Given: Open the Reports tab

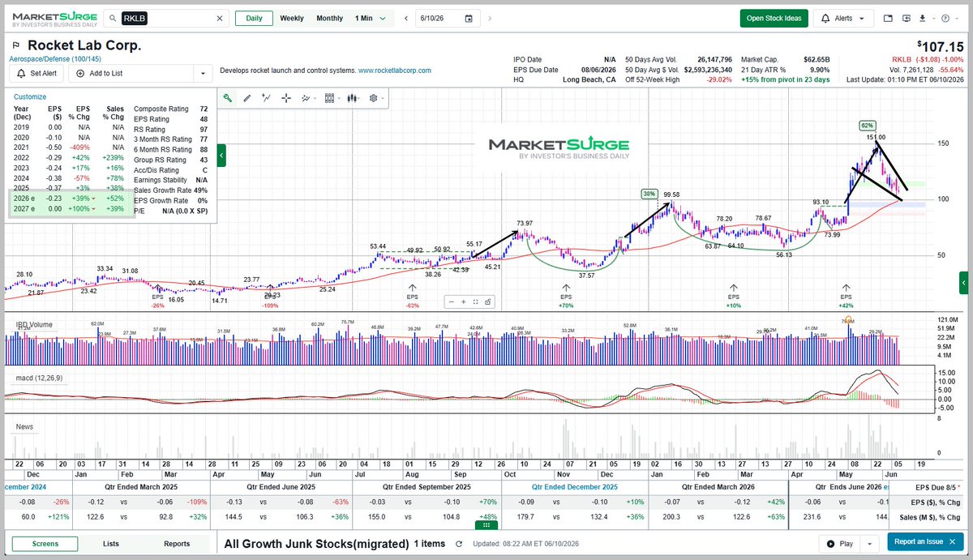Looking at the screenshot, I should [177, 544].
